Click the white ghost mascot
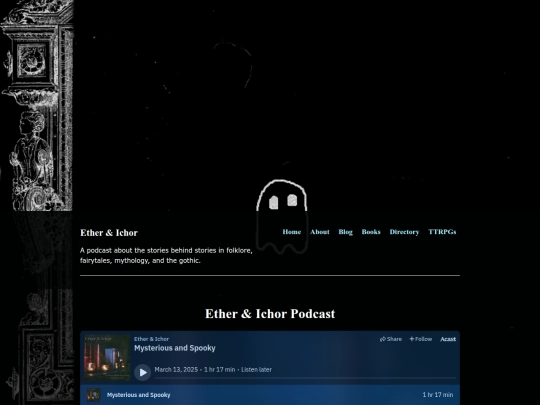This screenshot has width=540, height=405. click(282, 217)
